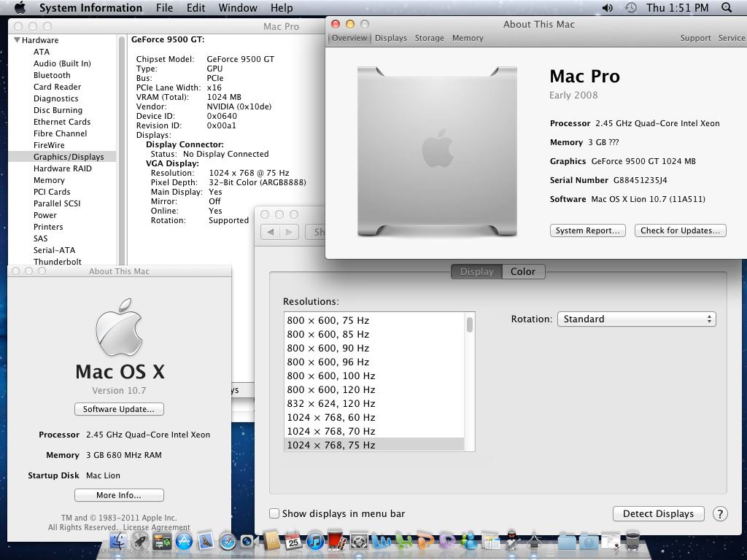747x560 pixels.
Task: Open Mail stamp icon in Dock
Action: pyautogui.click(x=205, y=542)
